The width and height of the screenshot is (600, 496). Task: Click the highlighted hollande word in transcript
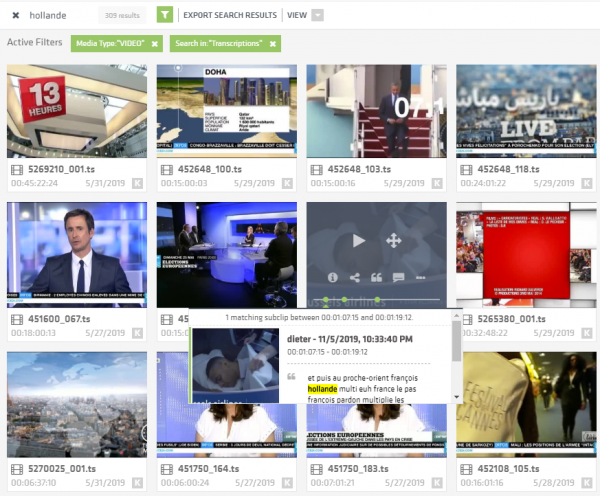[x=322, y=389]
